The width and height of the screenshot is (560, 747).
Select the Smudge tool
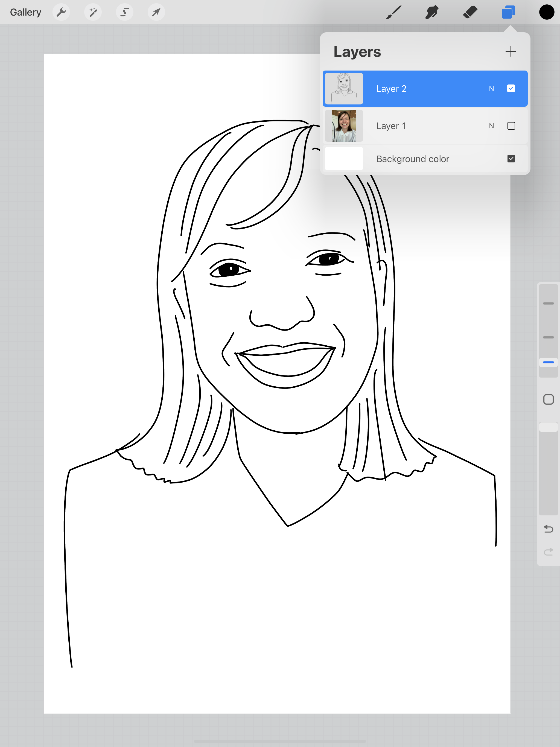(x=432, y=13)
